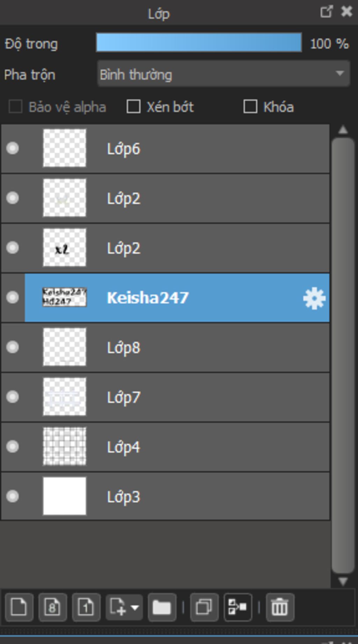Create a new layer folder
The image size is (358, 644).
click(x=162, y=607)
